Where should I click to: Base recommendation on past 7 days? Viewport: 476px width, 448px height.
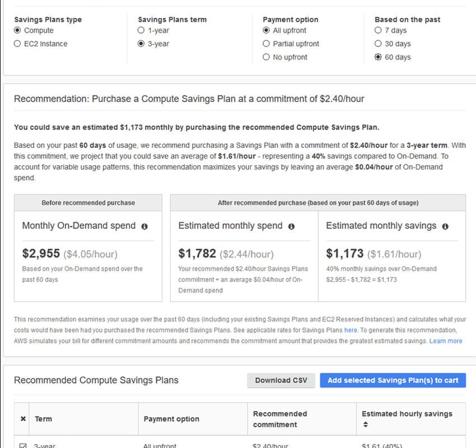pyautogui.click(x=378, y=30)
